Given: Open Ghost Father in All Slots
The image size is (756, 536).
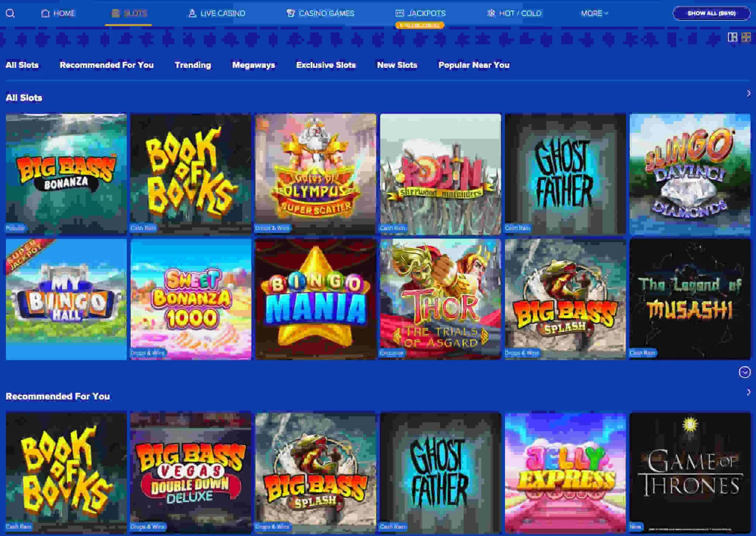Looking at the screenshot, I should (x=565, y=174).
